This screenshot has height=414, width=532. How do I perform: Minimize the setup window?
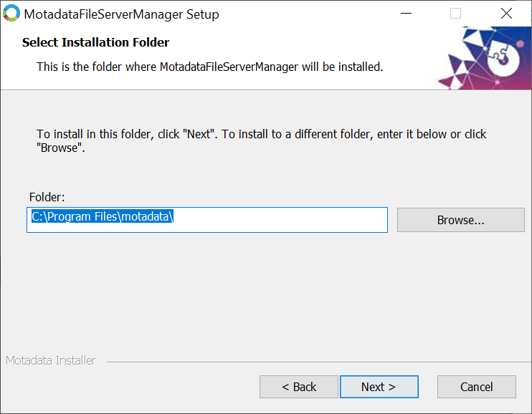click(x=405, y=14)
